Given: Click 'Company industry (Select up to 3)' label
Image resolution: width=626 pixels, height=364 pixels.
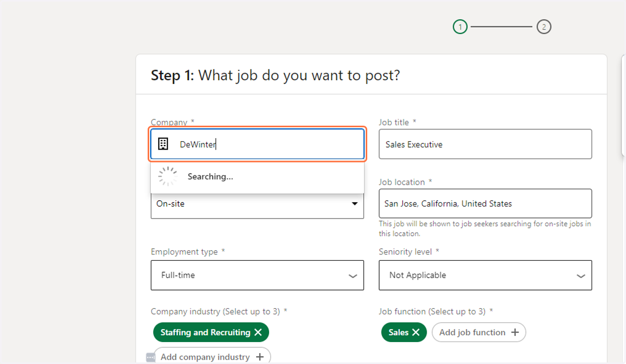Looking at the screenshot, I should coord(219,312).
